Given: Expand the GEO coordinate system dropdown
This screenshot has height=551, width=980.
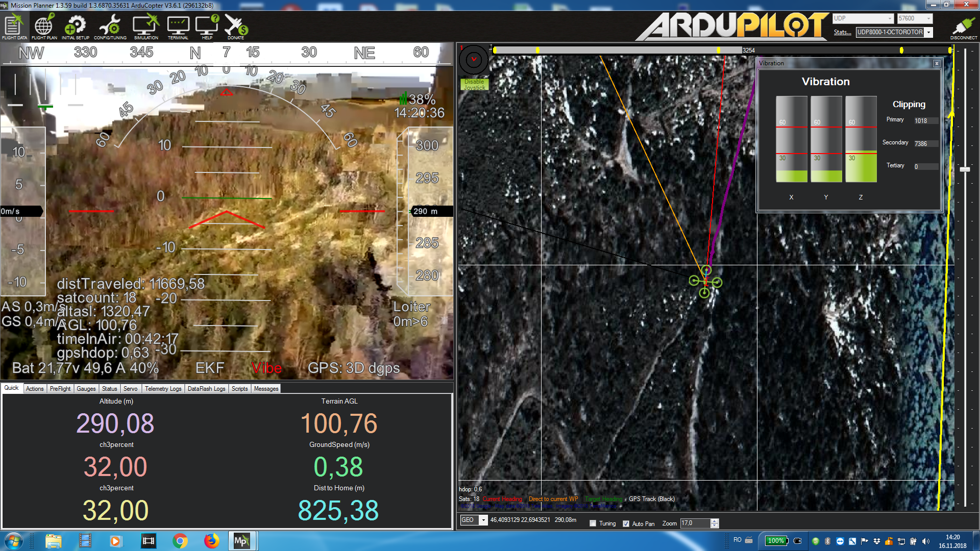Looking at the screenshot, I should (x=483, y=520).
